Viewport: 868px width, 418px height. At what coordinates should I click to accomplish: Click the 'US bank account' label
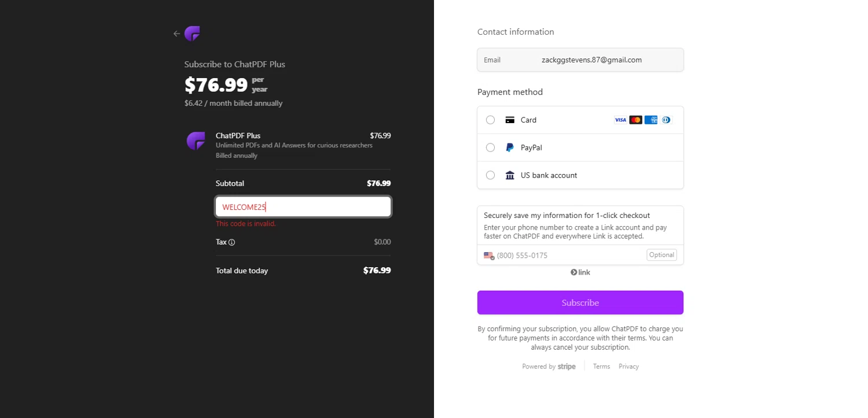click(549, 175)
